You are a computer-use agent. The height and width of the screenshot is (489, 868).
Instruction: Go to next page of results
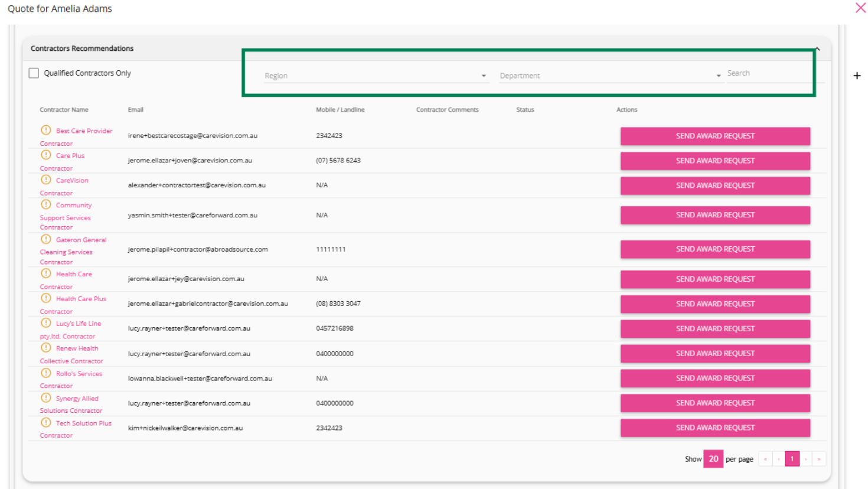[x=805, y=459]
